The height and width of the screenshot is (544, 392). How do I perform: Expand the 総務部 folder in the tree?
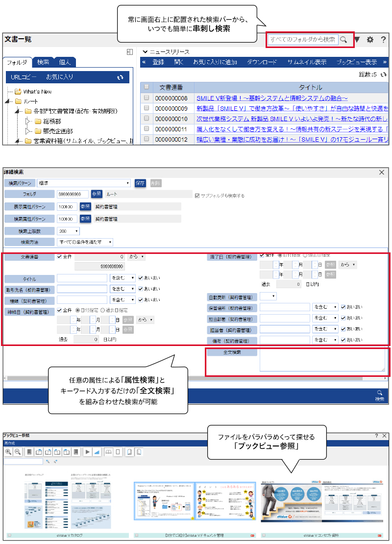[28, 121]
